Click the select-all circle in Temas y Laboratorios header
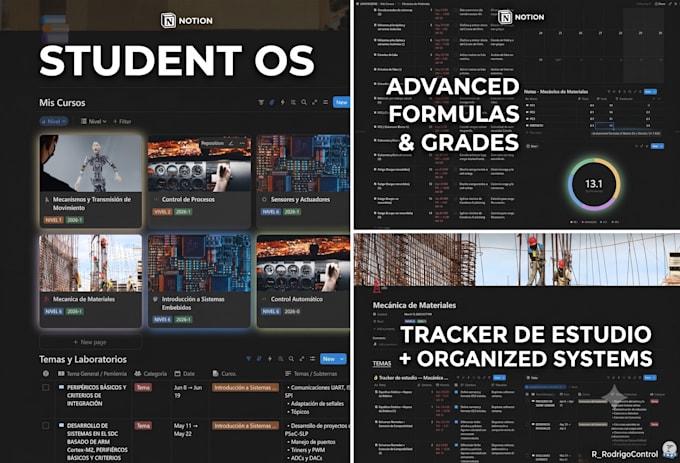The width and height of the screenshot is (680, 463). 46,373
